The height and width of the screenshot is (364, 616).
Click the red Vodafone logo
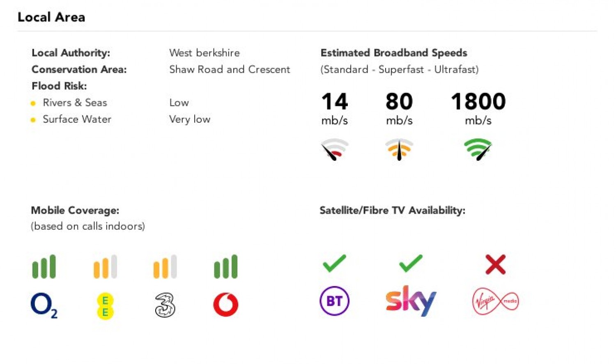pyautogui.click(x=225, y=305)
